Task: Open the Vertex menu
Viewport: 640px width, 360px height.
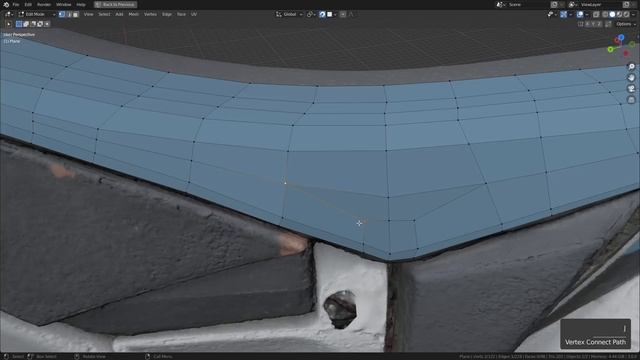Action: pos(150,14)
